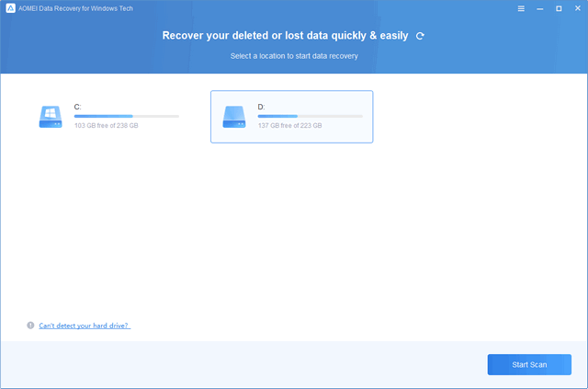588x389 pixels.
Task: Click the refresh icon beside the headline
Action: coord(420,36)
